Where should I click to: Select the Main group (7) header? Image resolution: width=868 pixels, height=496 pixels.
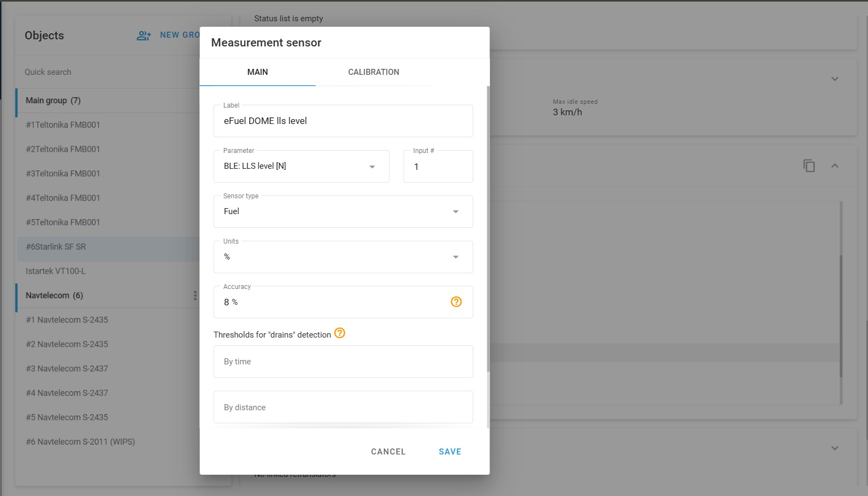pos(108,101)
